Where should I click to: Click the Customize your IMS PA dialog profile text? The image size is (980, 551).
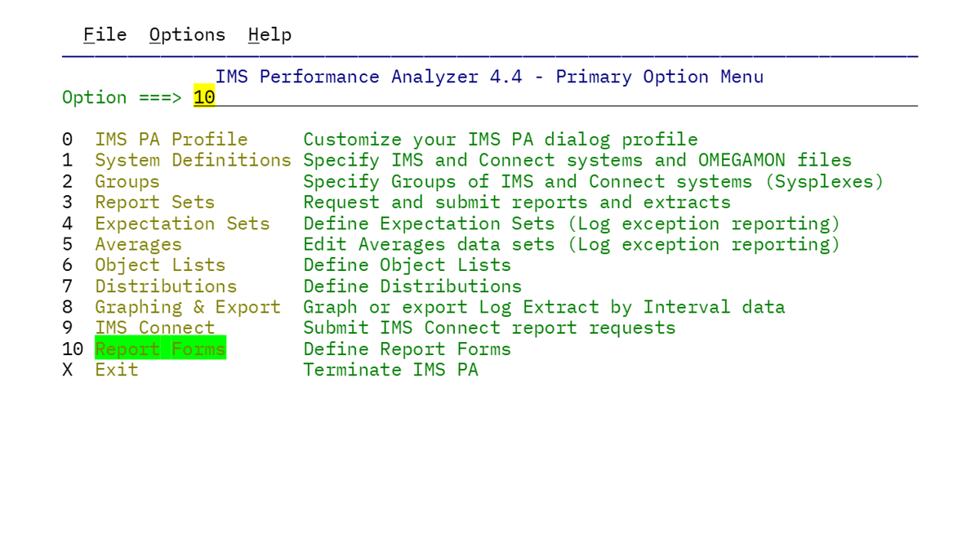[499, 139]
